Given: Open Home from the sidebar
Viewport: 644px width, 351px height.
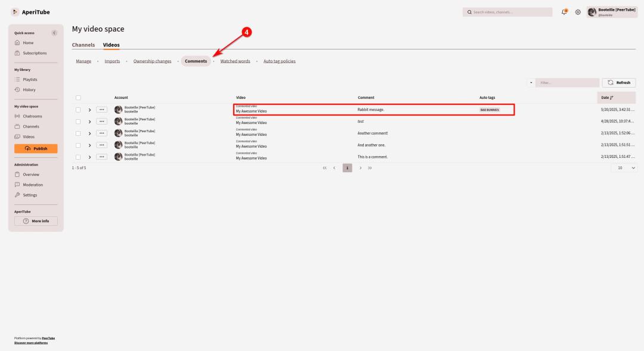Looking at the screenshot, I should tap(28, 43).
